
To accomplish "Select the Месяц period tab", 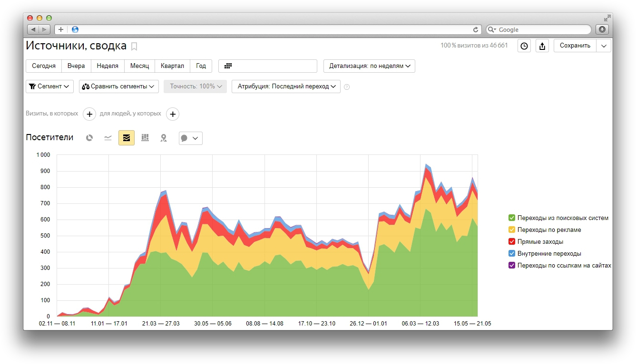I will tap(139, 66).
